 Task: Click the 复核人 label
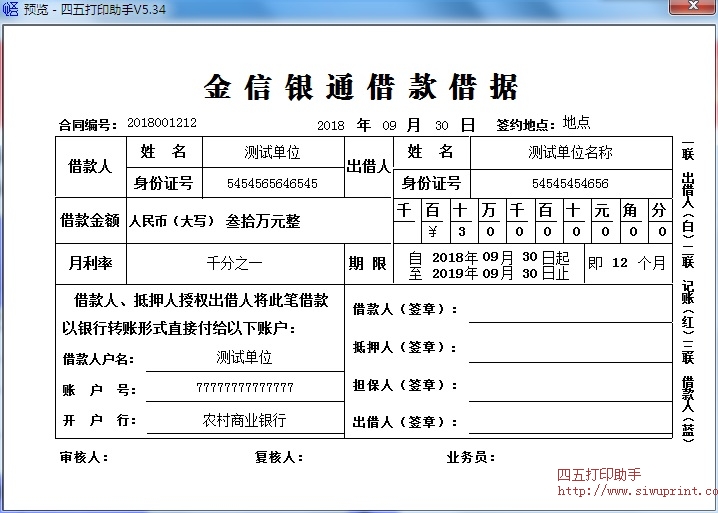[279, 457]
